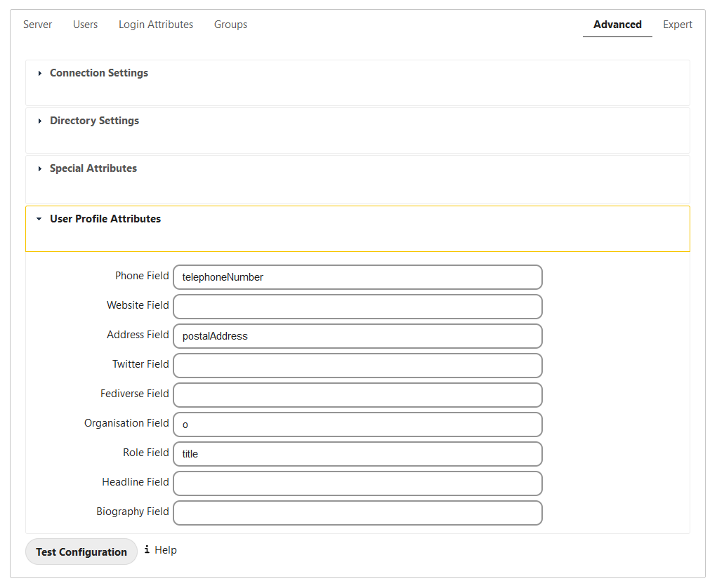The image size is (717, 588).
Task: Click the Test Configuration button
Action: coord(81,552)
